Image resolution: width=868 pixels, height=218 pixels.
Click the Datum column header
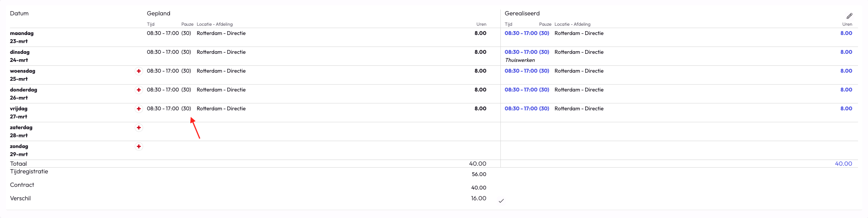19,13
